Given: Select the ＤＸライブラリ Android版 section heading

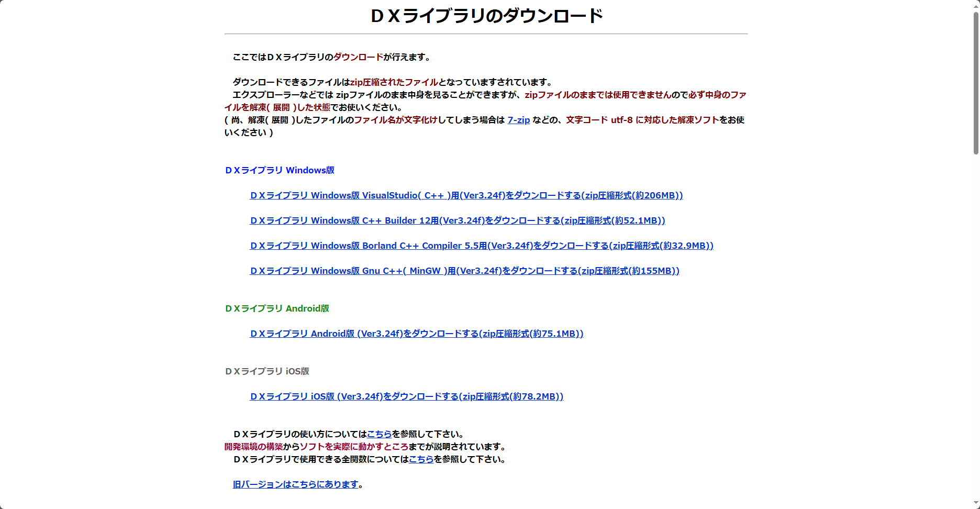Looking at the screenshot, I should click(276, 308).
